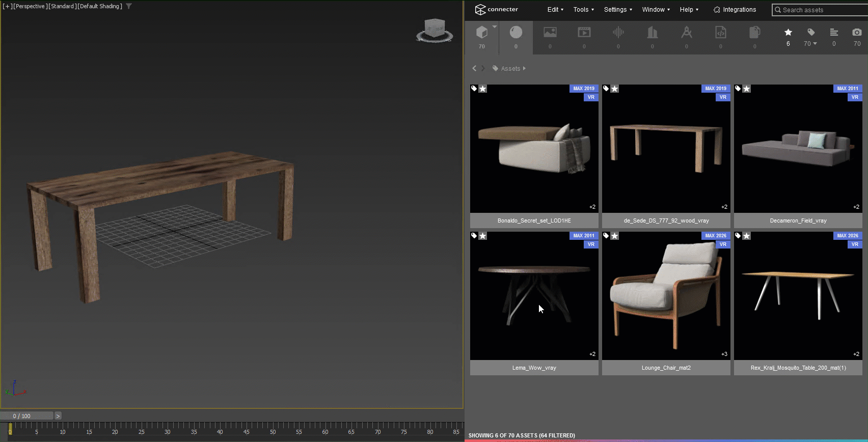Open the drafting compass category icon
Screen dimensions: 868x442
(x=687, y=33)
